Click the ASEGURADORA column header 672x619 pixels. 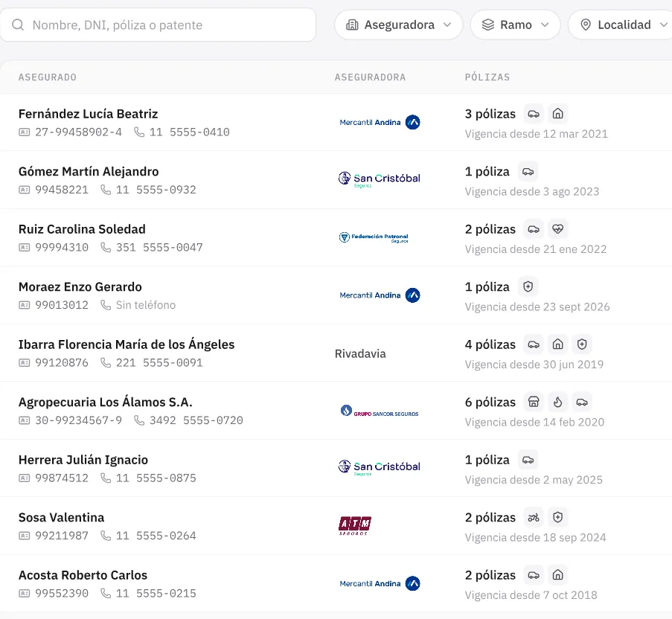click(371, 77)
